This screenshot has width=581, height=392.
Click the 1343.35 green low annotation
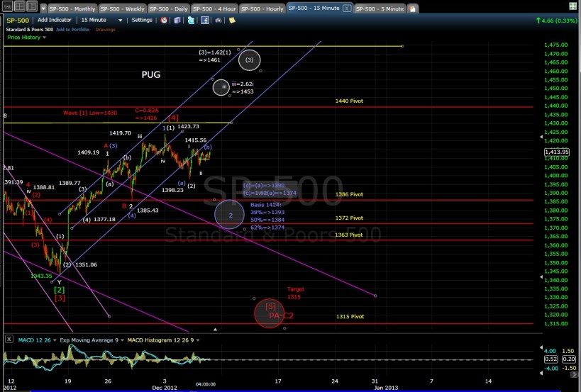(x=41, y=276)
